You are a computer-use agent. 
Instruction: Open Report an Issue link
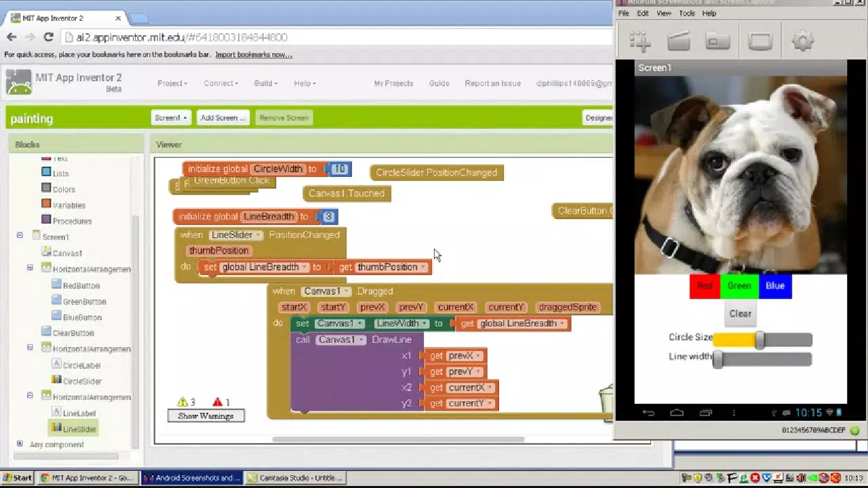(493, 83)
